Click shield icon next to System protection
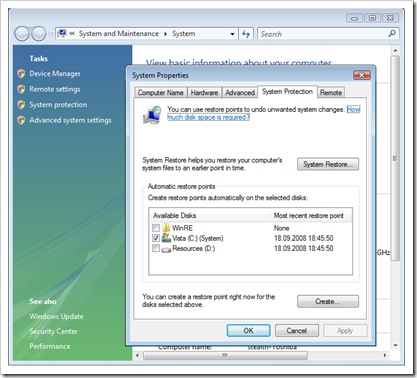The width and height of the screenshot is (417, 378). tap(21, 105)
